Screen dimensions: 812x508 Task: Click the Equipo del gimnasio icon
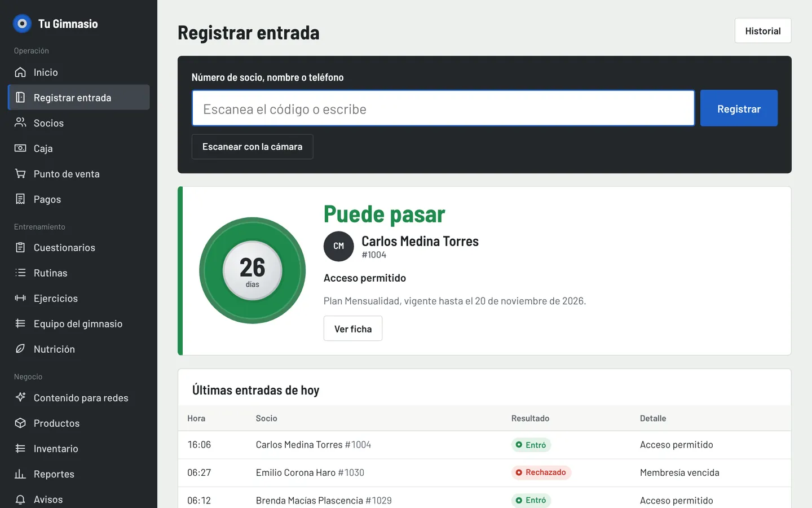coord(20,323)
